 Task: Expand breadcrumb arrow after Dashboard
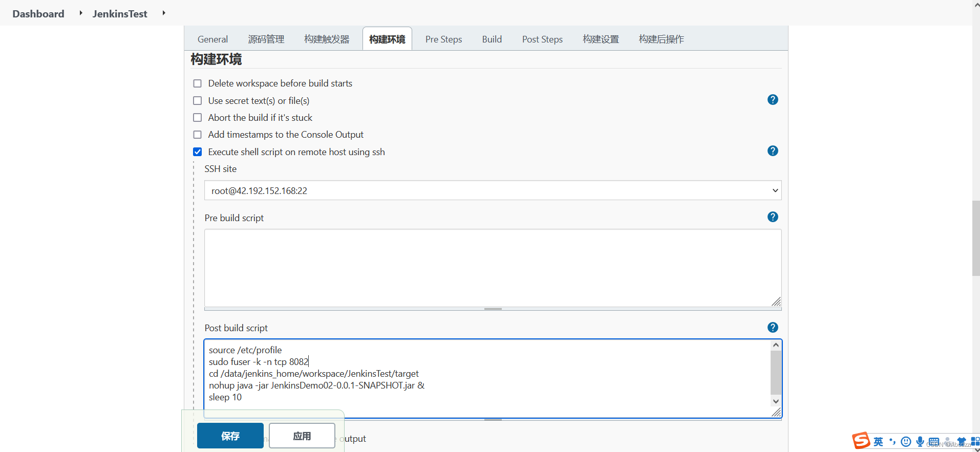[81, 13]
